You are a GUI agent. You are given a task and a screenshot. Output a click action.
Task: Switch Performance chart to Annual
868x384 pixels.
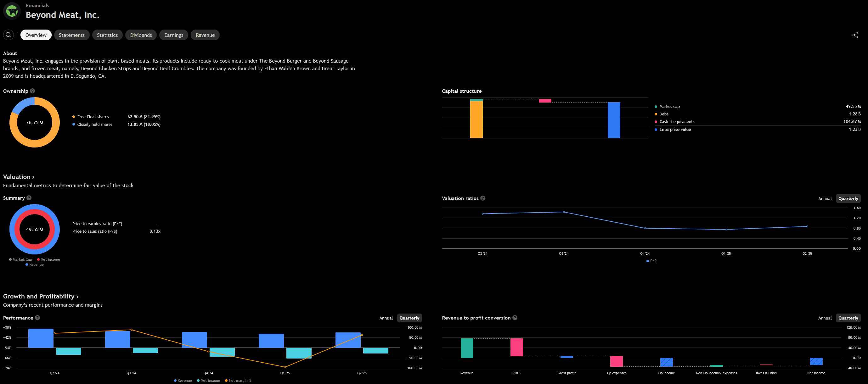point(386,318)
